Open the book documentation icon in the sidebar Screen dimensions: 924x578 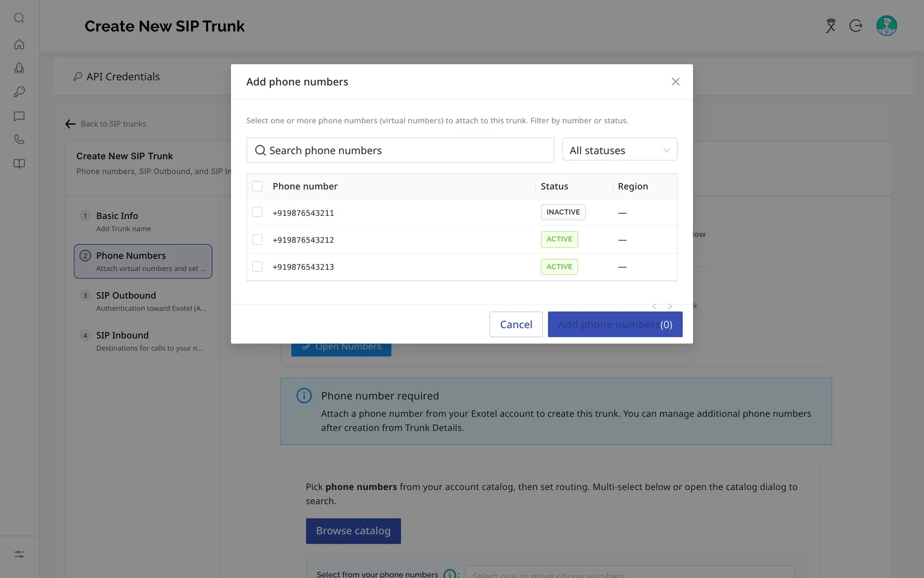click(19, 164)
